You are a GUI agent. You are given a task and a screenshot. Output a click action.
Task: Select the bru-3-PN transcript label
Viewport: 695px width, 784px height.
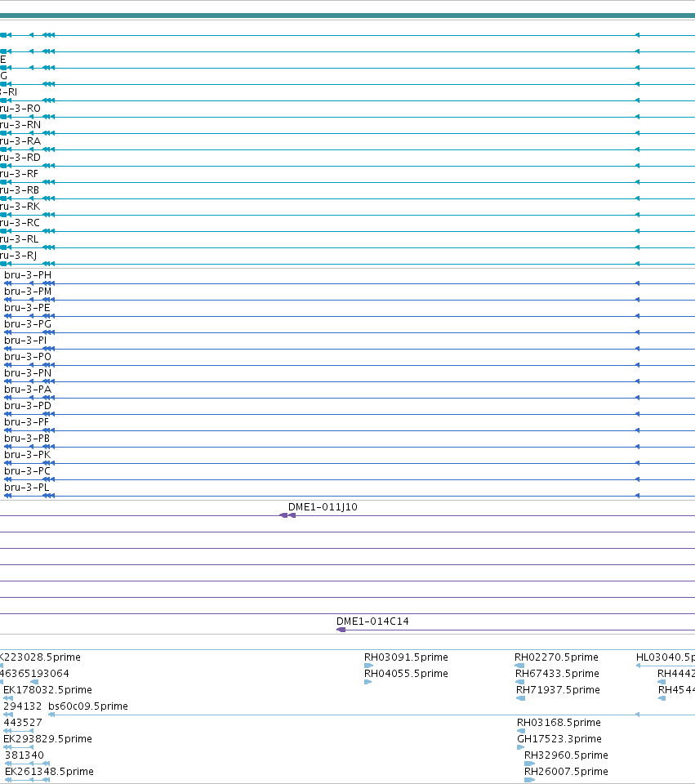coord(28,373)
